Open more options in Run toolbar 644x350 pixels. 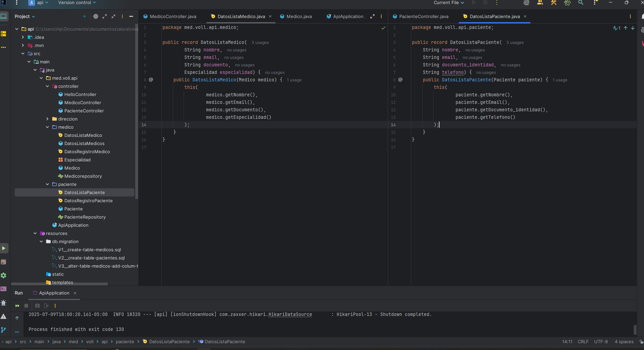pyautogui.click(x=55, y=306)
